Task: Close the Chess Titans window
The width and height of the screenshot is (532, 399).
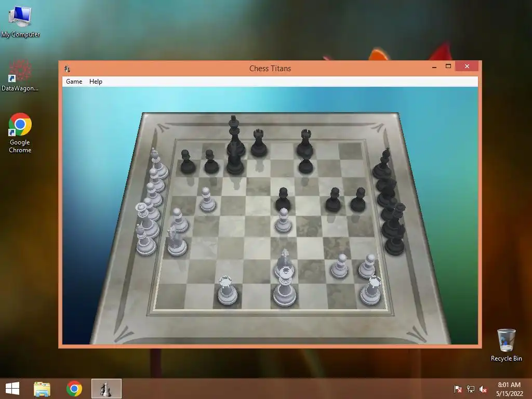Action: (x=467, y=66)
